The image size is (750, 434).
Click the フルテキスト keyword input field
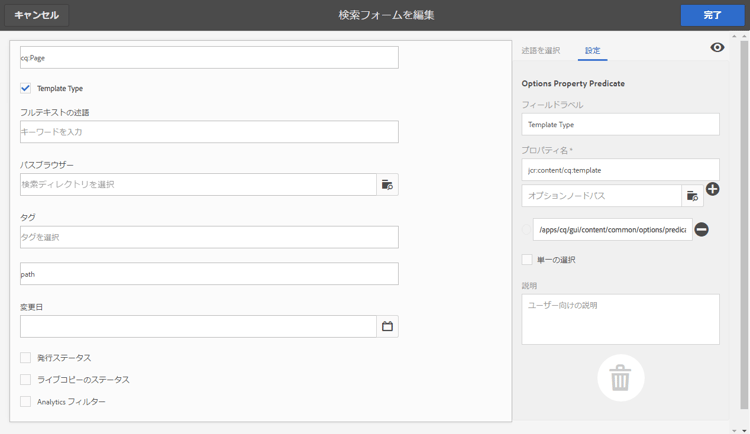209,132
